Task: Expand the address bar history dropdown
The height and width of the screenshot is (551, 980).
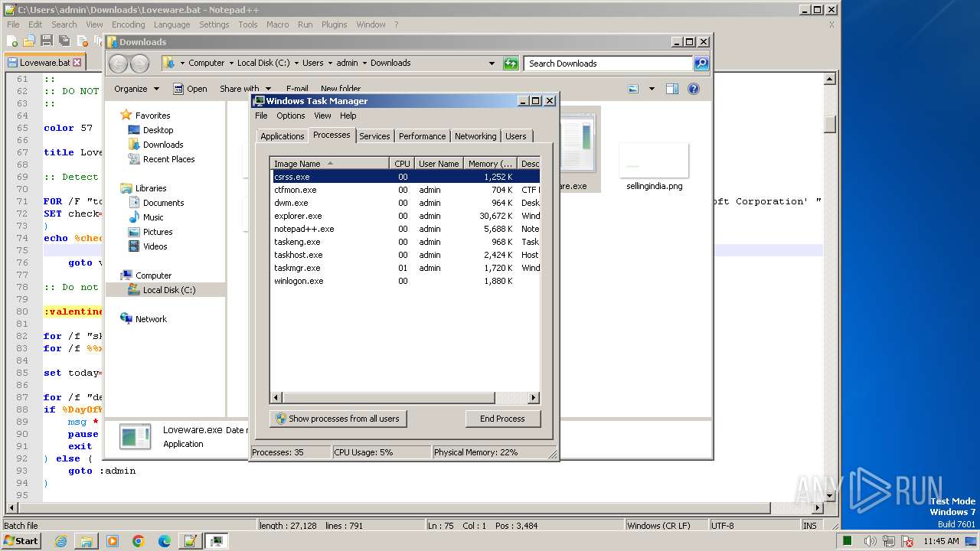Action: click(x=492, y=64)
